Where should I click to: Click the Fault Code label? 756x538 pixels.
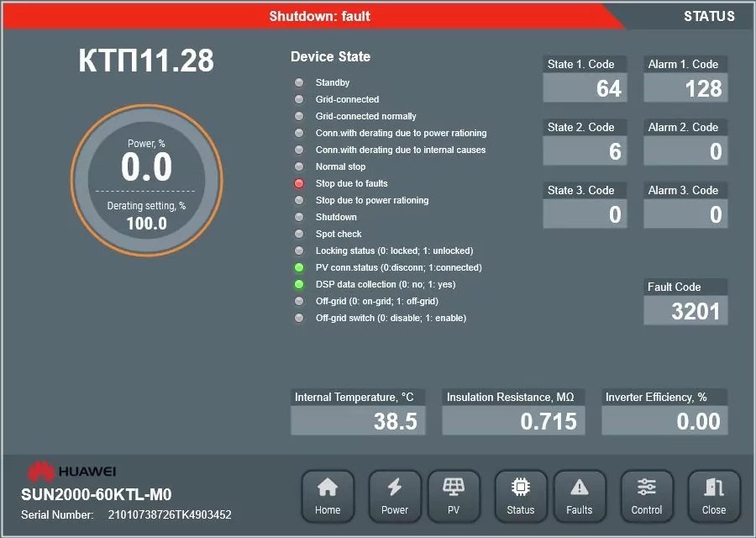pos(674,287)
